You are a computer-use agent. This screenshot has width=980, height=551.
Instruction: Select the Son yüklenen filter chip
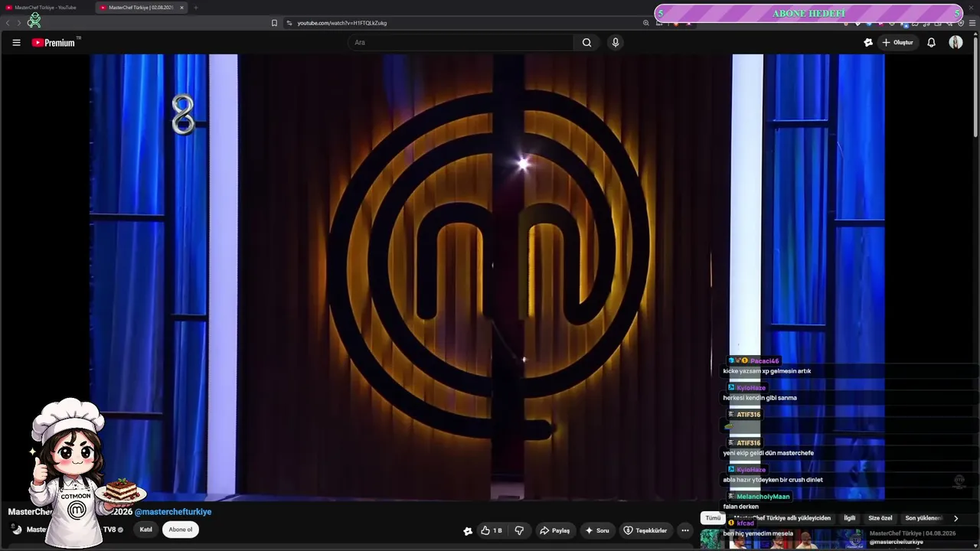point(923,518)
